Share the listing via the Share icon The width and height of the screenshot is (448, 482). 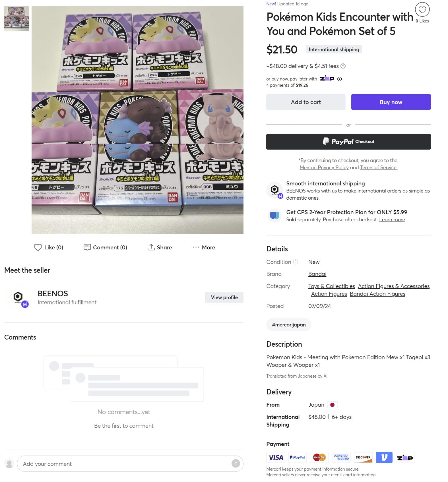tap(151, 247)
